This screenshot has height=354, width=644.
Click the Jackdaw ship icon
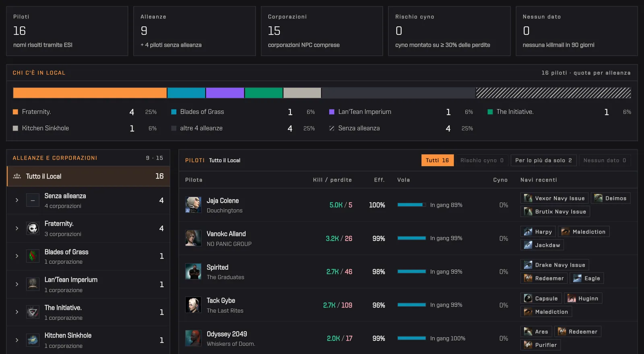(x=528, y=245)
